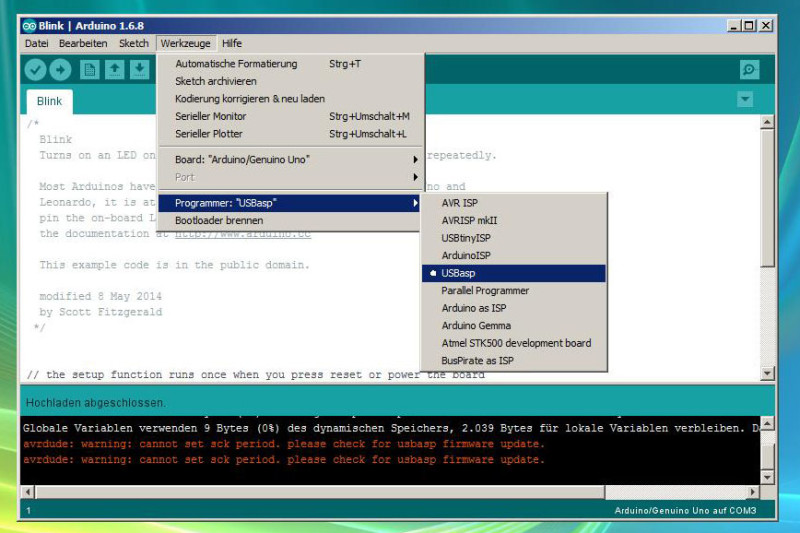The image size is (800, 533).
Task: Open a sketch using the up-arrow icon
Action: pyautogui.click(x=114, y=69)
